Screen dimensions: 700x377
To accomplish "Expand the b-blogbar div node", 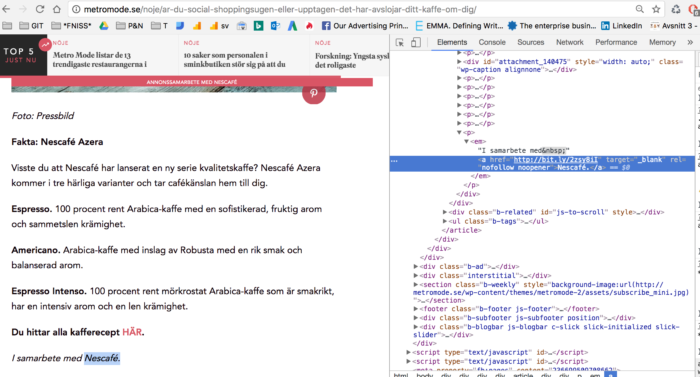I will click(416, 327).
